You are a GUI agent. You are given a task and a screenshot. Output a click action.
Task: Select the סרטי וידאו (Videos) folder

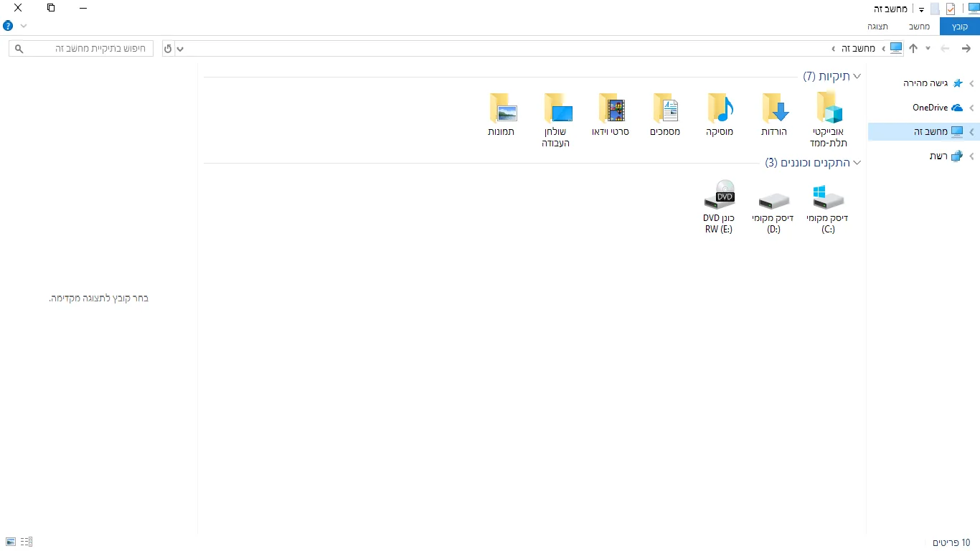pos(611,115)
